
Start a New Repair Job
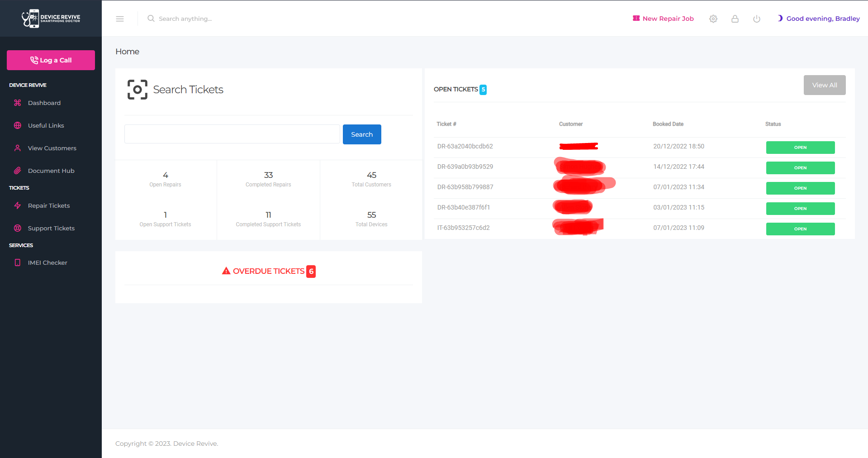point(663,19)
